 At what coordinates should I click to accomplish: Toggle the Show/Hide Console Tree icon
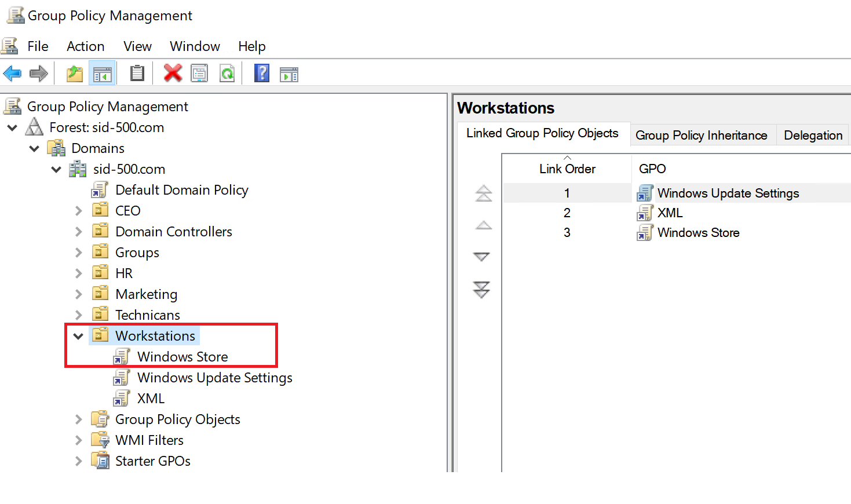103,74
